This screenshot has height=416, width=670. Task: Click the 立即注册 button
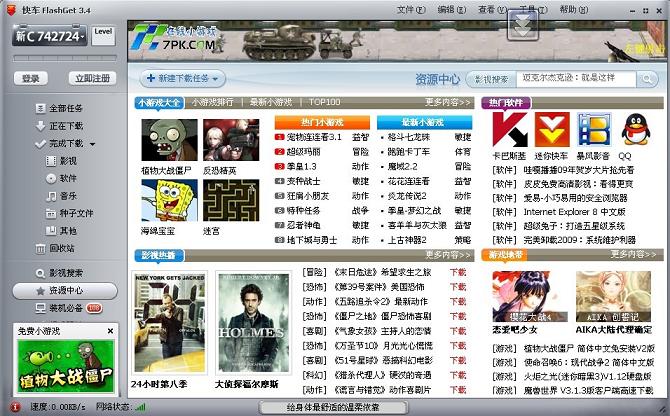[x=92, y=79]
